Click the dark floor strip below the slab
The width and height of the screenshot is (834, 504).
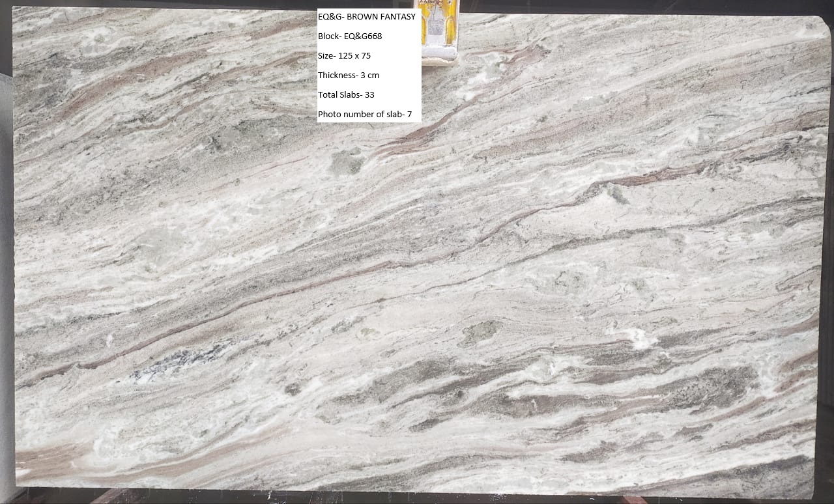[417, 497]
